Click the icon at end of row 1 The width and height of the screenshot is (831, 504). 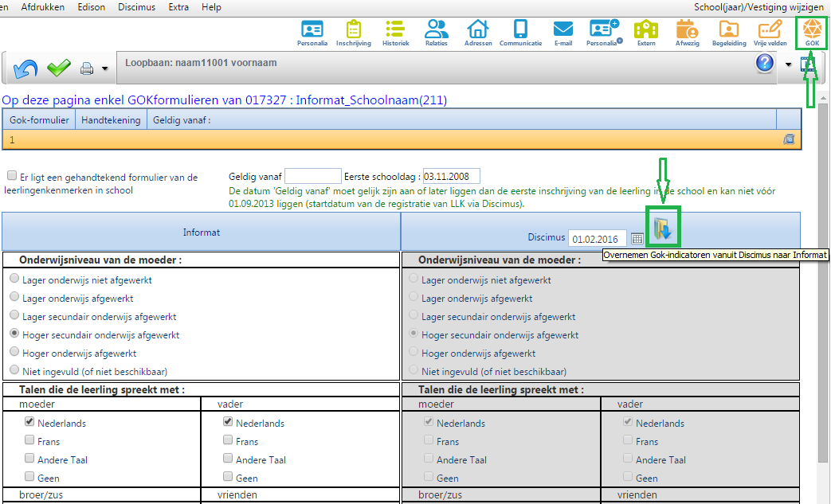pos(789,139)
